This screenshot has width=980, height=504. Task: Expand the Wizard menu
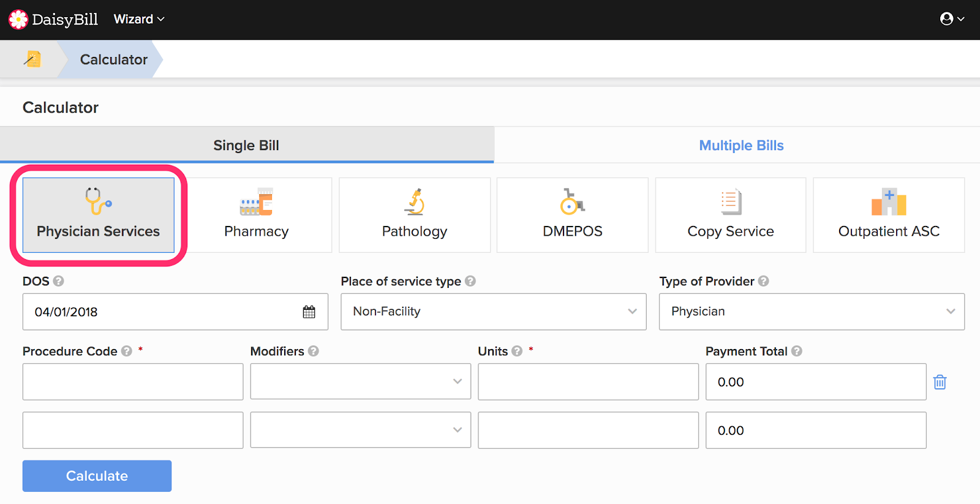point(139,20)
